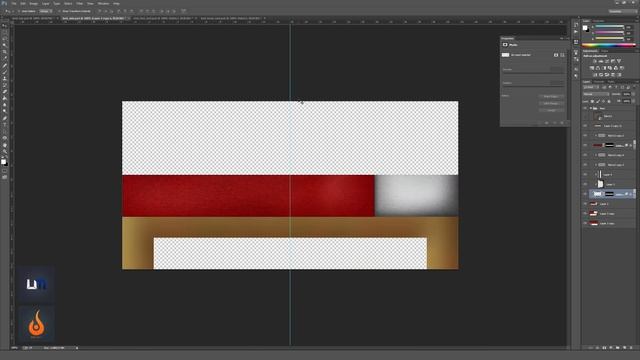Hide the currently selected masked layer
The width and height of the screenshot is (640, 360).
(585, 194)
